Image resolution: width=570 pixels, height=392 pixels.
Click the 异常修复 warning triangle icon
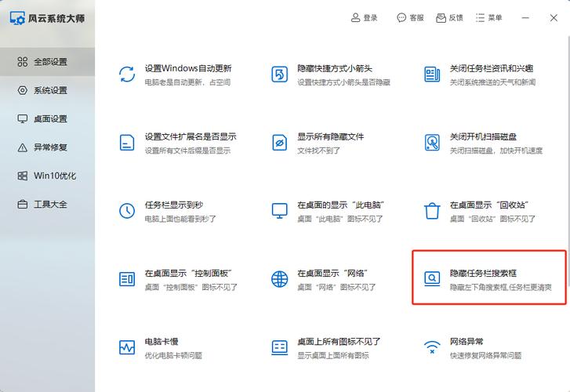(x=23, y=147)
